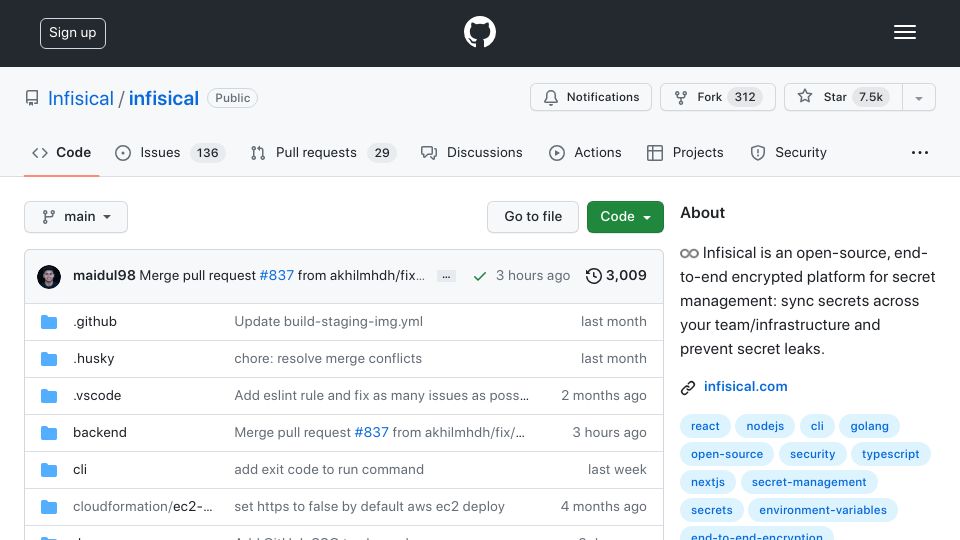
Task: Select the golang topic tag
Action: [x=869, y=426]
